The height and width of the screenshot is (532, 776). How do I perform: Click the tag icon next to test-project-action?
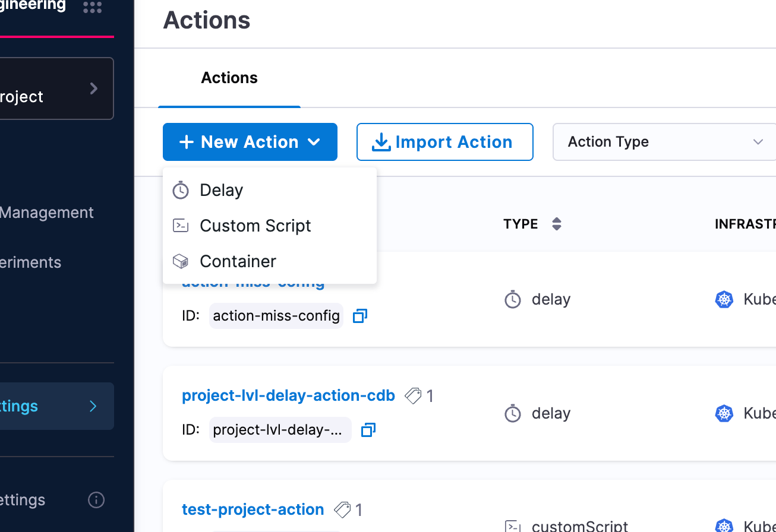341,509
